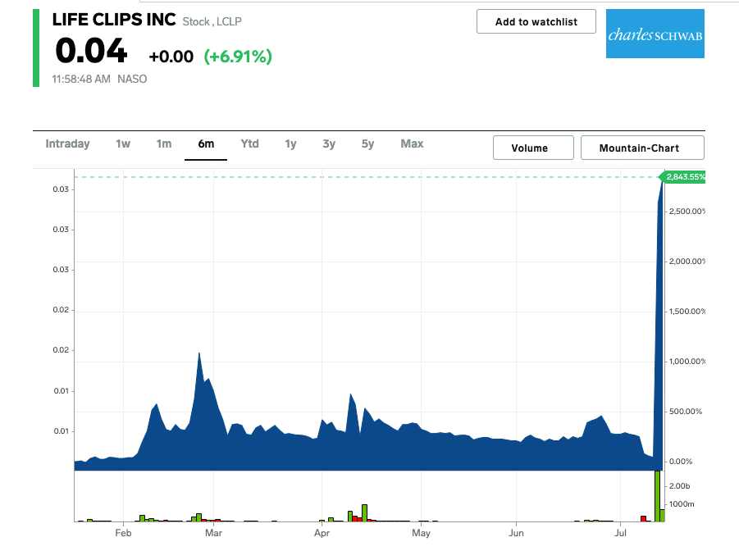This screenshot has height=560, width=739.
Task: Switch the chart to Intraday view
Action: pos(67,143)
